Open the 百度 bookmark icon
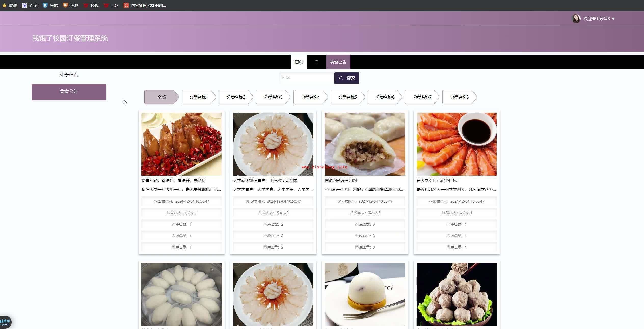This screenshot has height=329, width=644. coord(25,5)
